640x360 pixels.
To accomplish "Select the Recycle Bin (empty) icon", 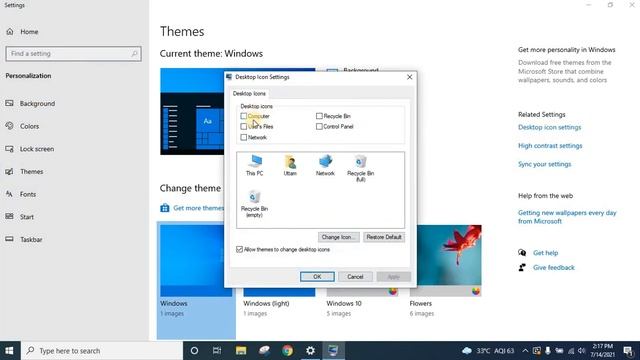I will (x=254, y=204).
